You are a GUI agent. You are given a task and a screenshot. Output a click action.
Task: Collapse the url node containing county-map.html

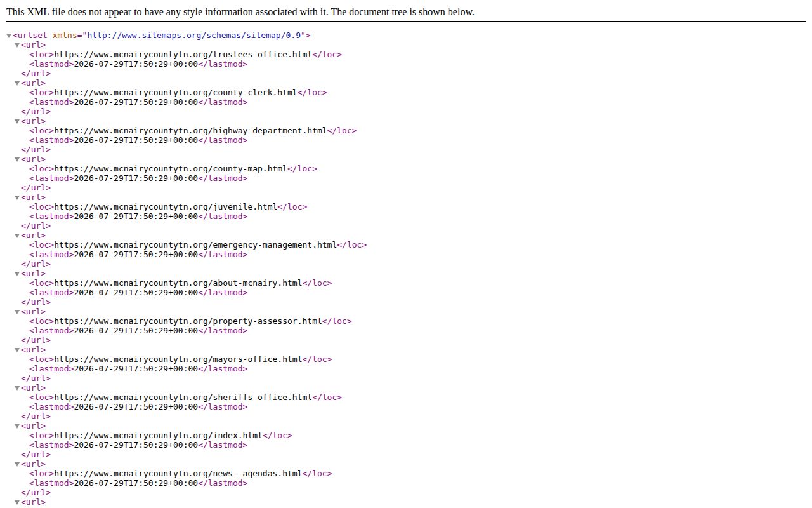pyautogui.click(x=17, y=159)
